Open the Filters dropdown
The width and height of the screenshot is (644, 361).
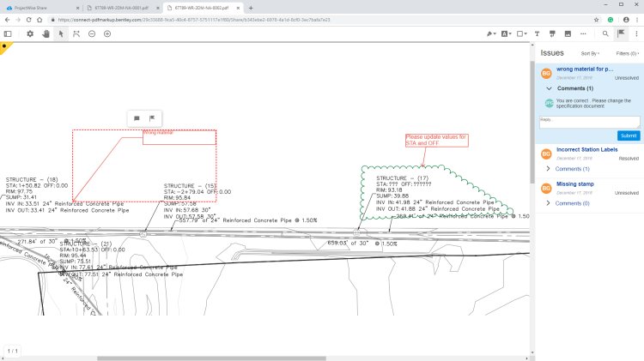(628, 53)
